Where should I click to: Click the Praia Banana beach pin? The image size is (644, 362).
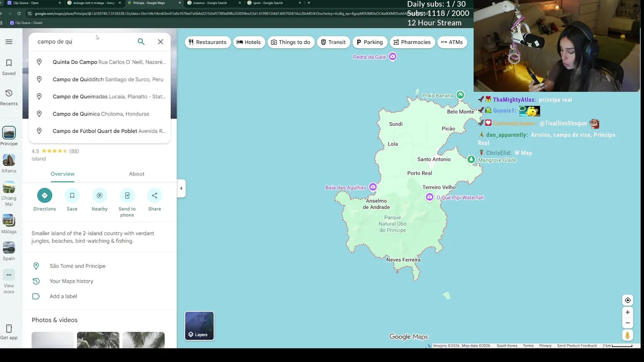click(x=460, y=96)
